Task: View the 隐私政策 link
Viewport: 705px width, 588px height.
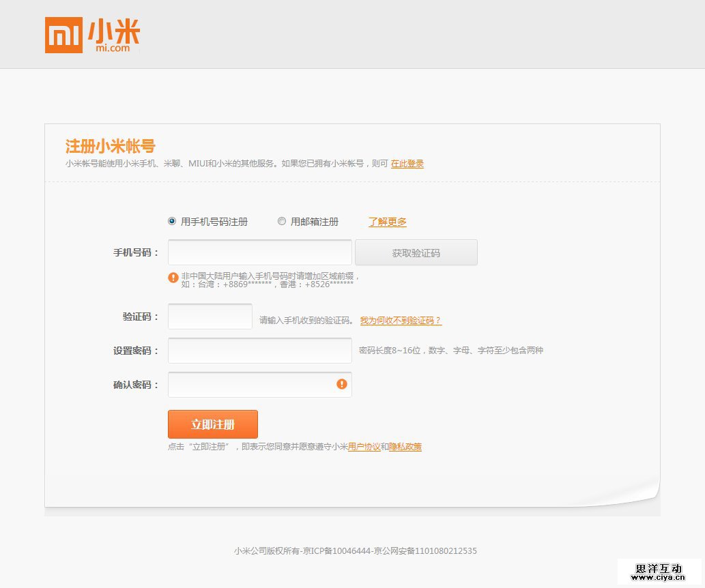Action: coord(405,447)
